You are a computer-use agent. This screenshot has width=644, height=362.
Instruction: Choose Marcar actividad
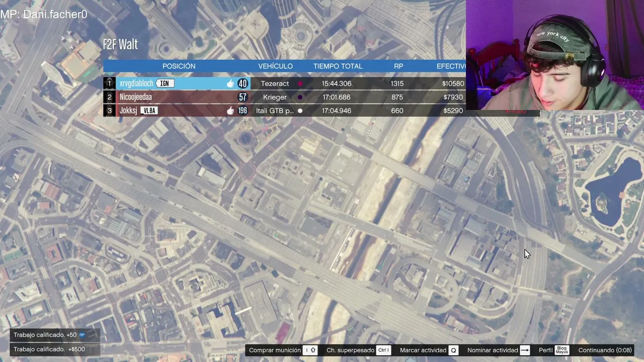[423, 350]
